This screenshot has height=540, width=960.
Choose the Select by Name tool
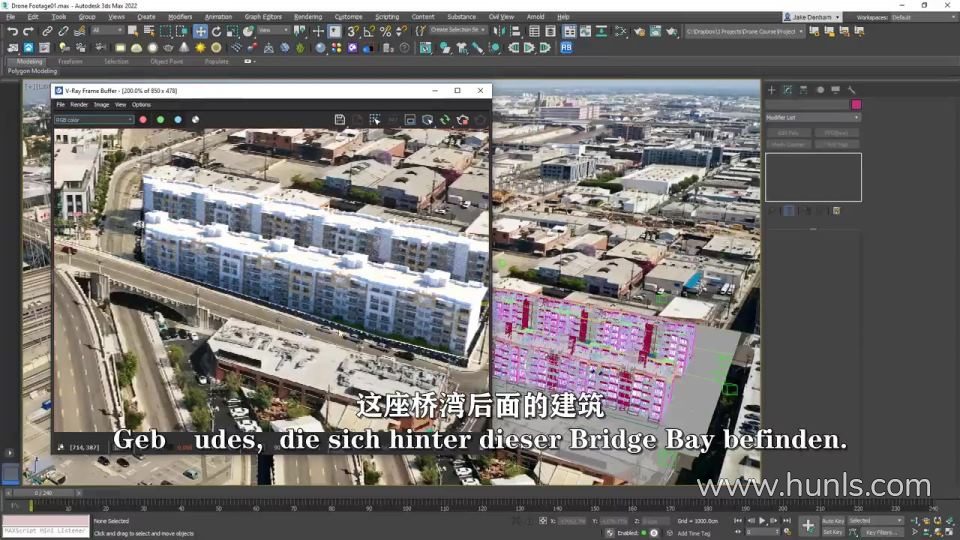(149, 31)
